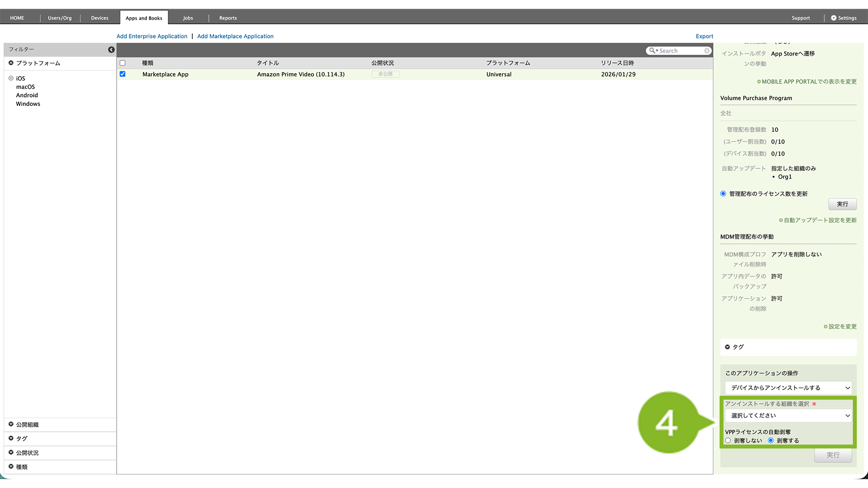Uncheck the Marketplace App row checkbox
Screen dimensions: 868x488
pos(123,74)
